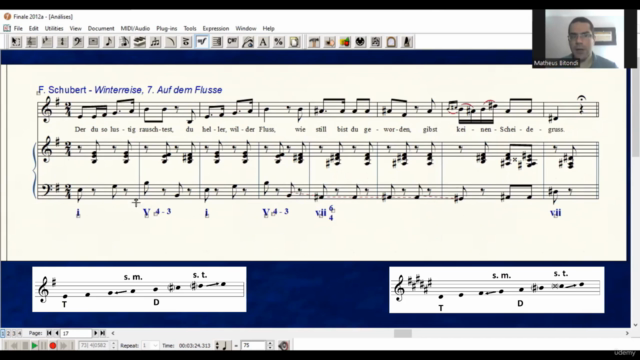Select the Chord tool CM7 icon
The width and height of the screenshot is (640, 360).
point(233,42)
